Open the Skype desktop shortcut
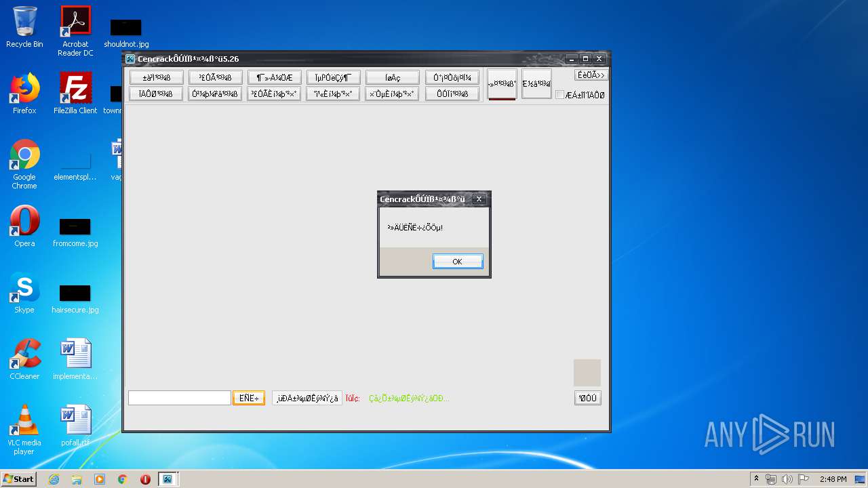 click(24, 293)
